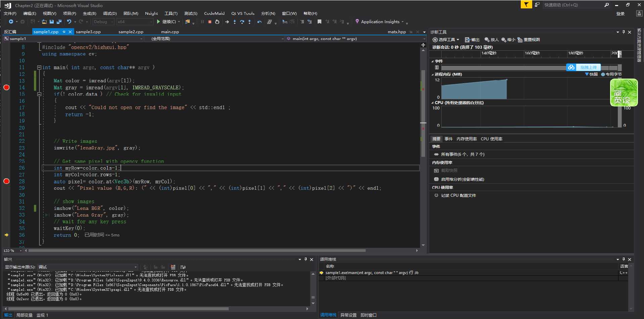This screenshot has height=319, width=644.
Task: Switch to the main.cpp tab
Action: coord(170,32)
